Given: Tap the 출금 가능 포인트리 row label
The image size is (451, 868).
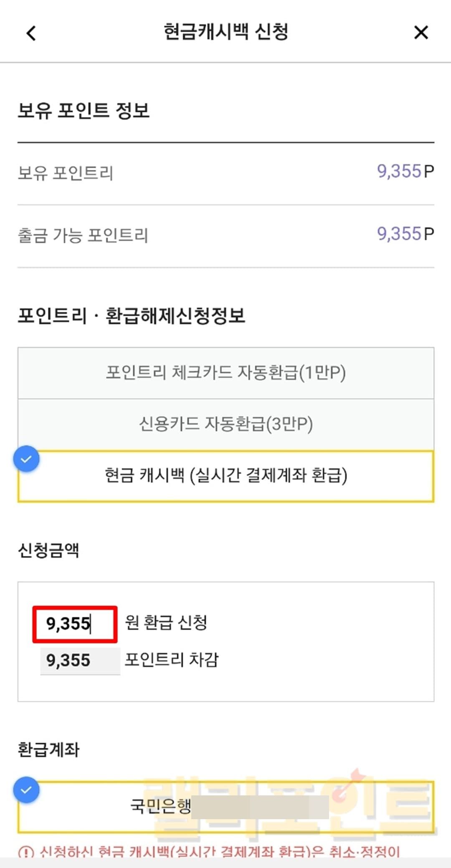Looking at the screenshot, I should [83, 235].
